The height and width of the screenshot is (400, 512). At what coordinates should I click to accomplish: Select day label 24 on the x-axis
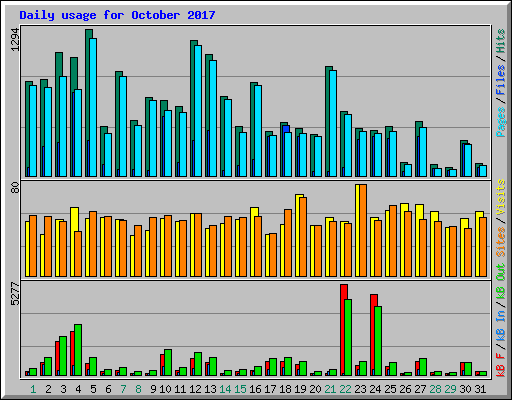(x=375, y=389)
